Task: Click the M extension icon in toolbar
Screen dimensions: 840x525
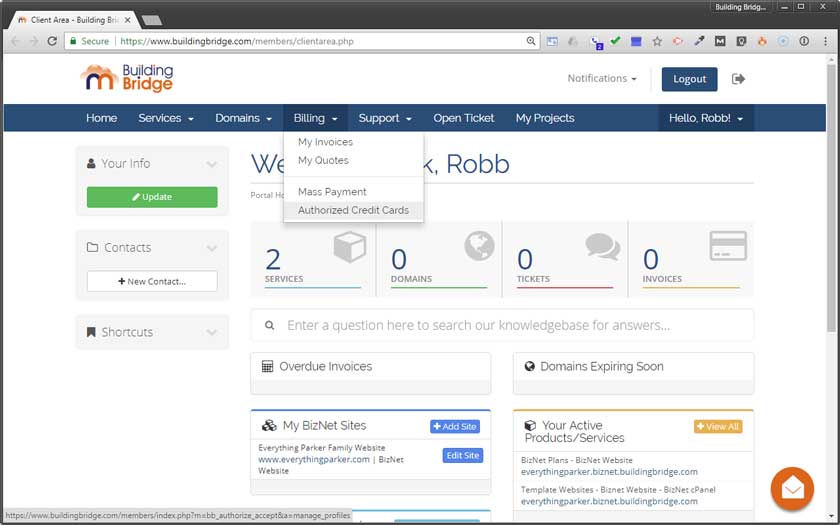Action: point(720,41)
